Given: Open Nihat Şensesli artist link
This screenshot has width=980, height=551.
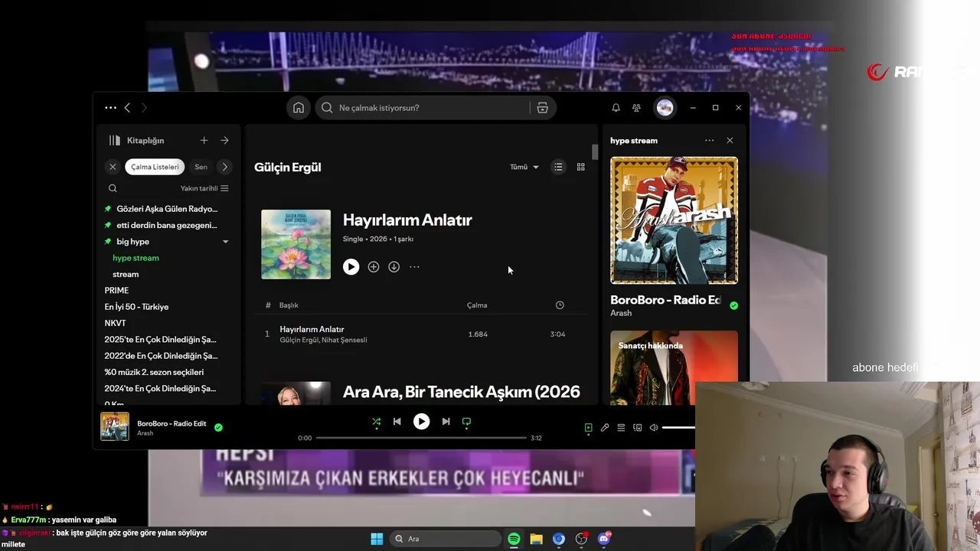Looking at the screenshot, I should pyautogui.click(x=345, y=340).
